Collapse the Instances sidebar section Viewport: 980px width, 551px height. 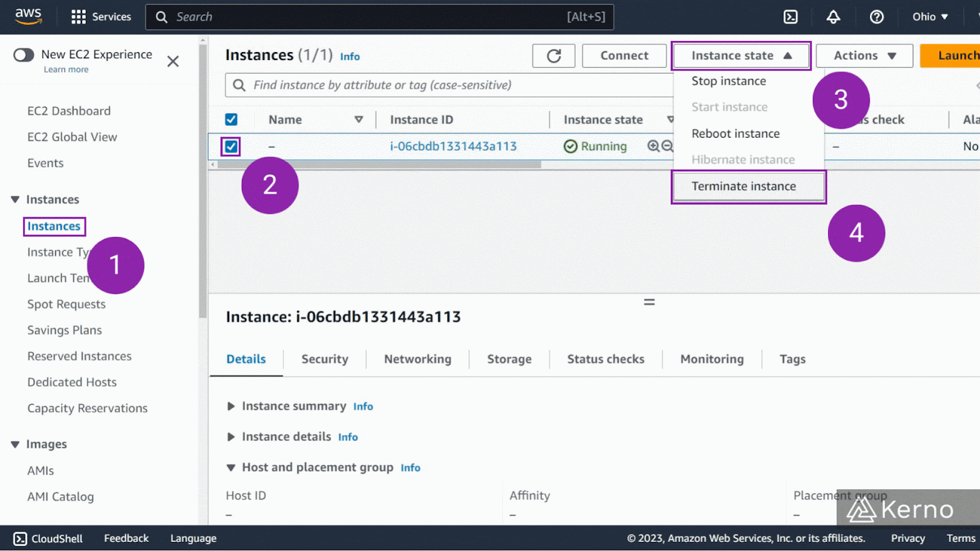point(15,200)
